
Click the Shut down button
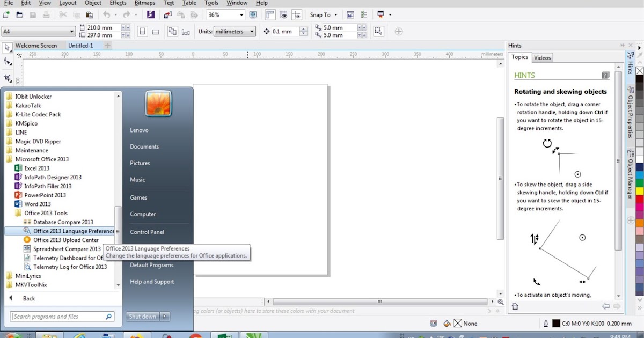pos(142,317)
